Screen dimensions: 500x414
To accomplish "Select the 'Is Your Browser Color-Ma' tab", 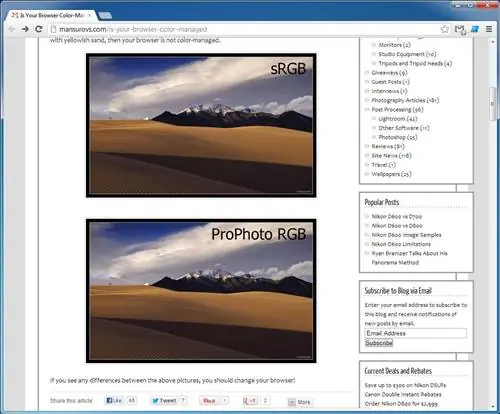I will [x=52, y=15].
